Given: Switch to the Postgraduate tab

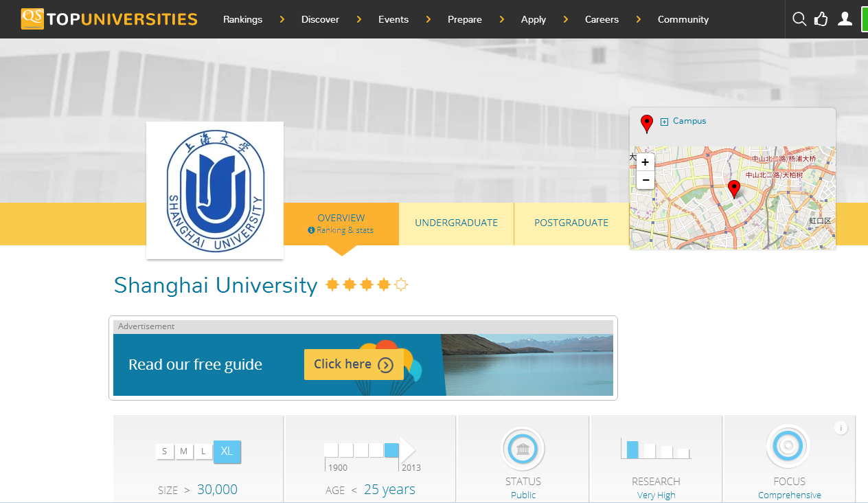Looking at the screenshot, I should [571, 223].
